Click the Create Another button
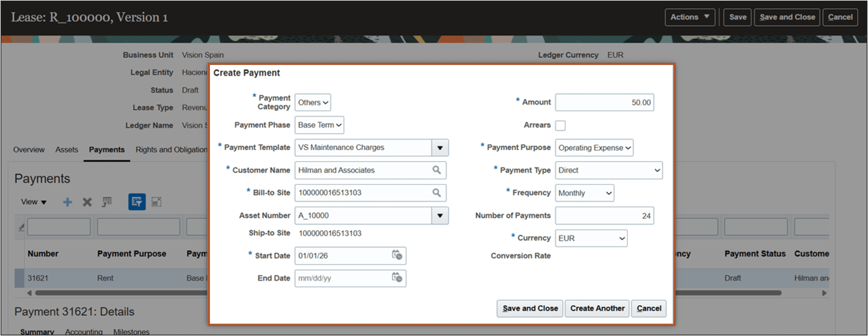Viewport: 868px width, 336px height. 597,308
